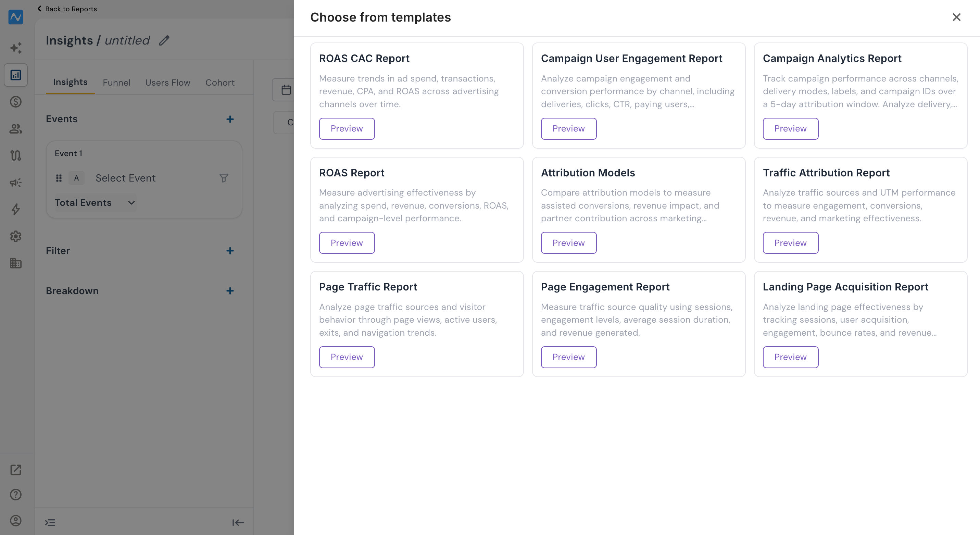Click the Select Event field
This screenshot has width=980, height=535.
pos(125,178)
